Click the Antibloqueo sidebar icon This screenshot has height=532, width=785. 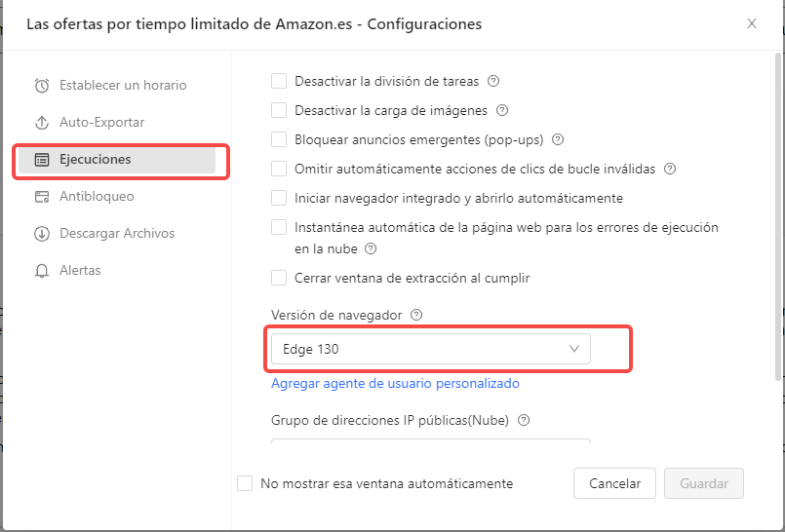[x=42, y=197]
